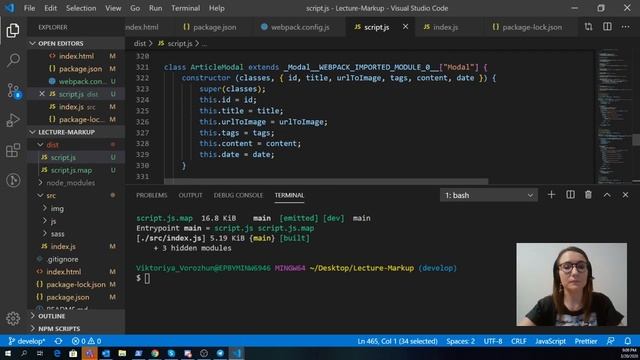The height and width of the screenshot is (360, 640).
Task: Maximize the terminal panel size
Action: pyautogui.click(x=607, y=195)
